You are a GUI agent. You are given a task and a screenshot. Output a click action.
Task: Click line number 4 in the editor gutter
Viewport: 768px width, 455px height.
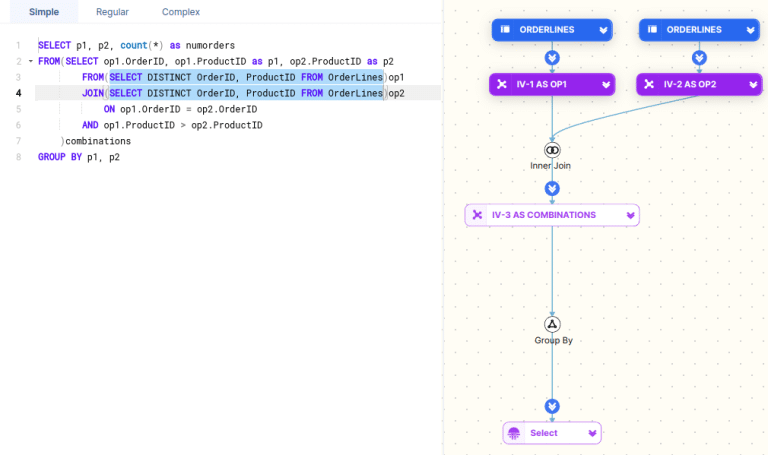click(18, 93)
